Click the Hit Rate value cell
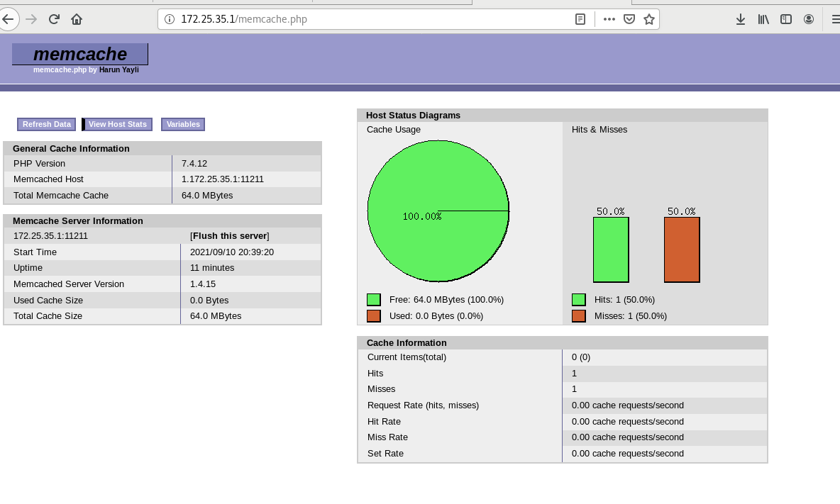 tap(665, 422)
